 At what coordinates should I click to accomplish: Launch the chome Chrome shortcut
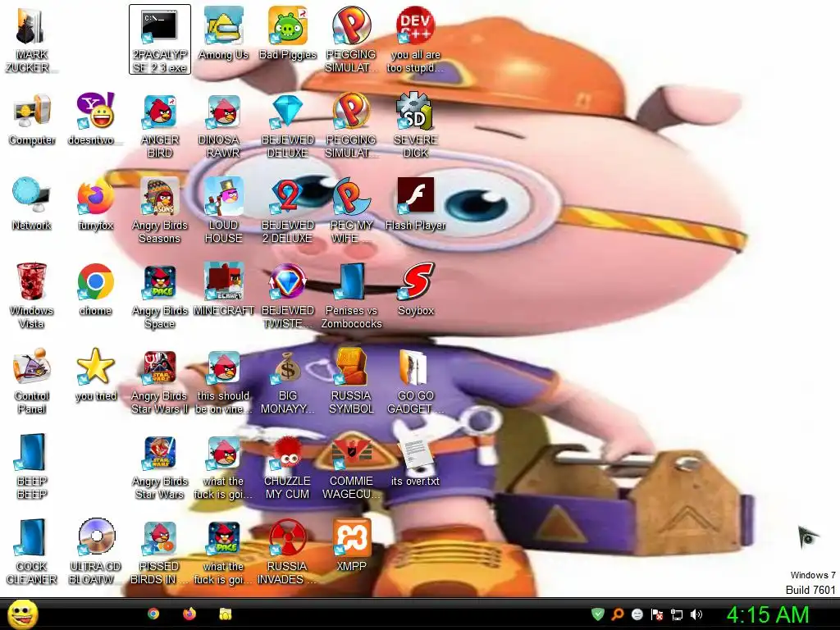pyautogui.click(x=95, y=290)
